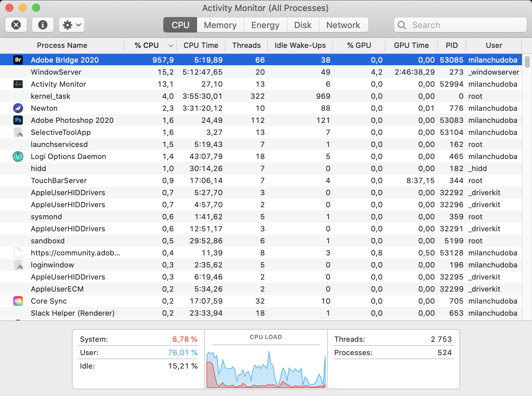Image resolution: width=532 pixels, height=396 pixels.
Task: Open the Network tab
Action: [x=343, y=25]
